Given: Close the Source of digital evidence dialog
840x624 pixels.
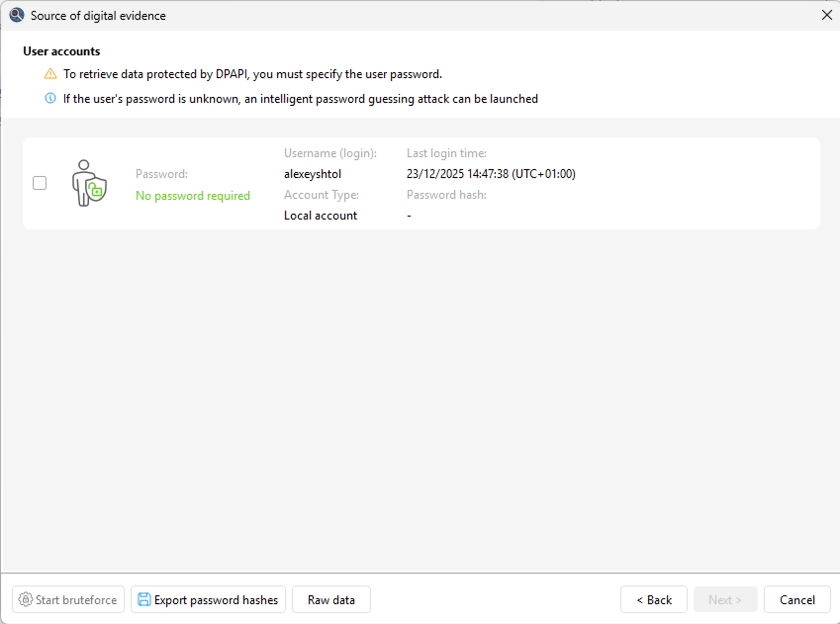Looking at the screenshot, I should [827, 15].
